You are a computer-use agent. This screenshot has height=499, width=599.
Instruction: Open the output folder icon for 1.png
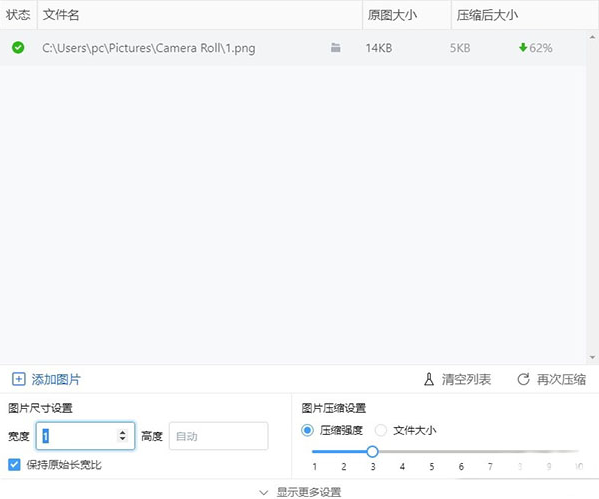335,48
